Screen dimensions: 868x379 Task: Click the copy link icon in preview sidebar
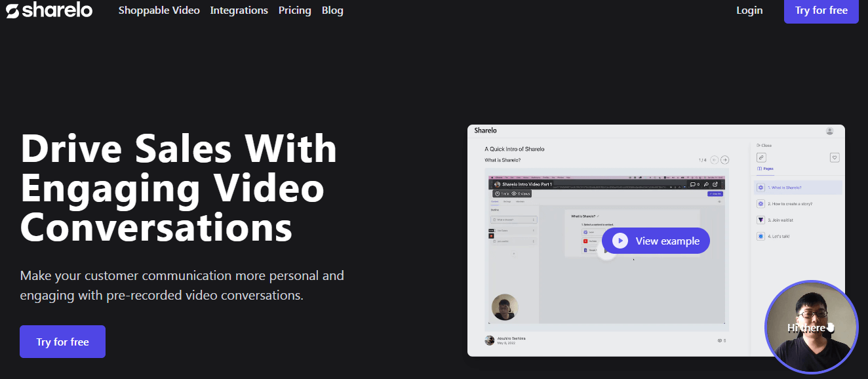(761, 157)
